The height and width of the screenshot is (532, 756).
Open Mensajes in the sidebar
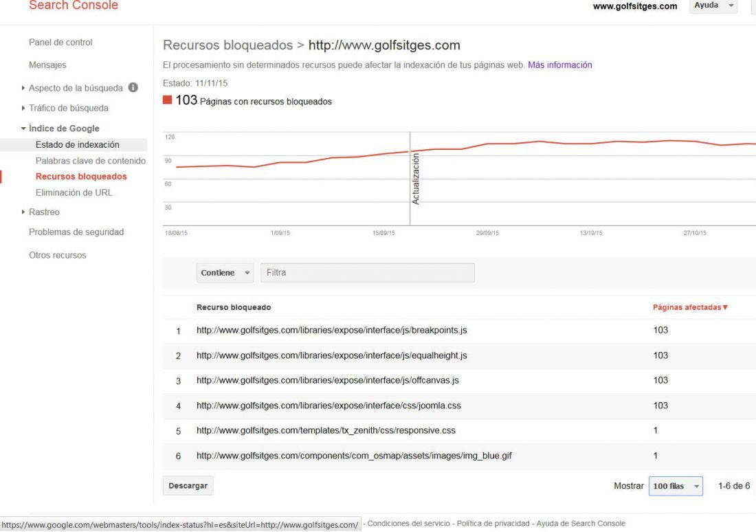pyautogui.click(x=47, y=65)
